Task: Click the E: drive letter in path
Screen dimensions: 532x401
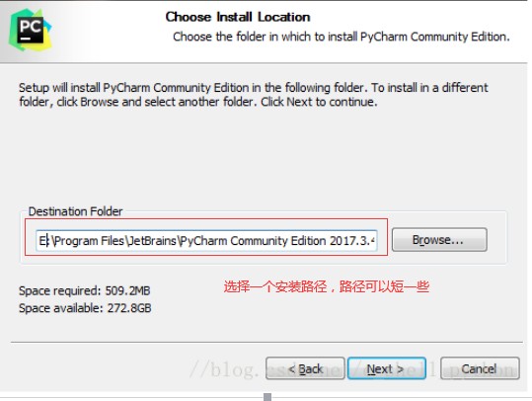Action: (44, 240)
